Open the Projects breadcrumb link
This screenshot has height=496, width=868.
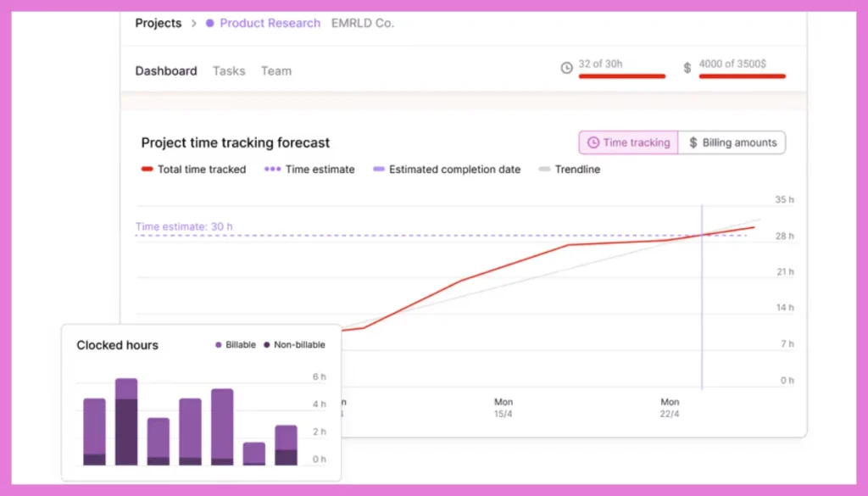159,23
